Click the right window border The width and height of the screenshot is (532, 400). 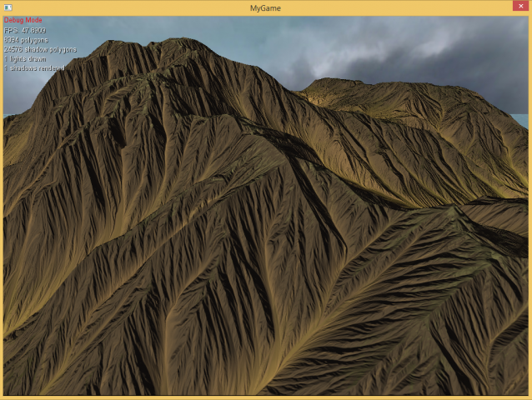point(529,208)
